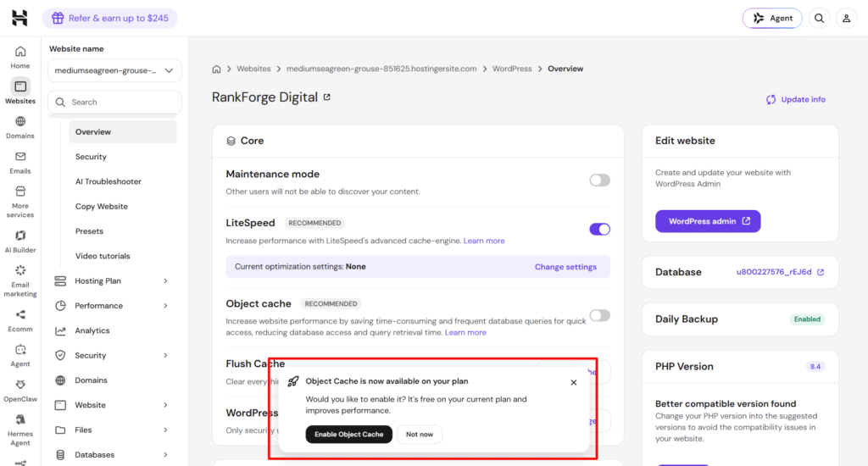Enable the Object cache switch

599,315
